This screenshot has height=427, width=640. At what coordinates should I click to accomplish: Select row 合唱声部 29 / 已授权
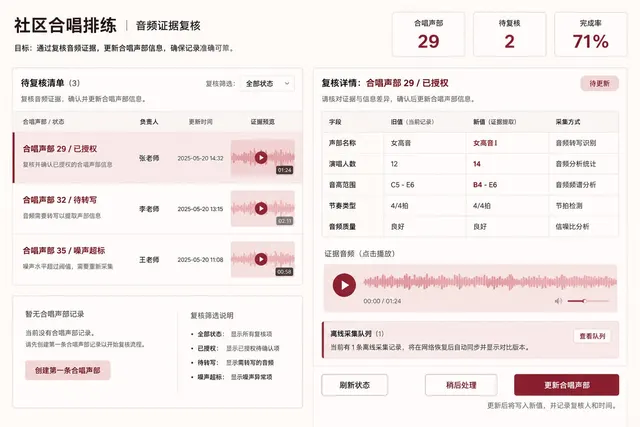pyautogui.click(x=158, y=158)
